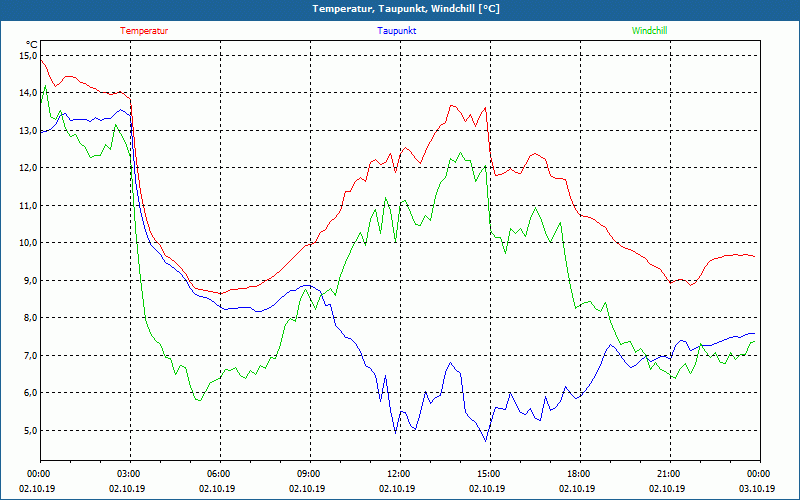Click the 18:00 time axis label
Image resolution: width=800 pixels, height=500 pixels.
pyautogui.click(x=580, y=474)
